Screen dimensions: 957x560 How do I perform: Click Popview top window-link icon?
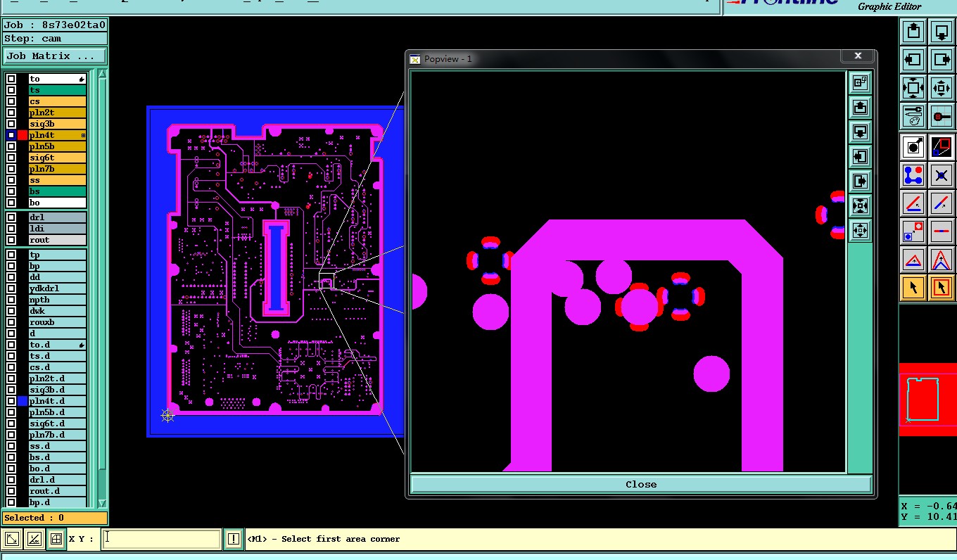pyautogui.click(x=860, y=83)
